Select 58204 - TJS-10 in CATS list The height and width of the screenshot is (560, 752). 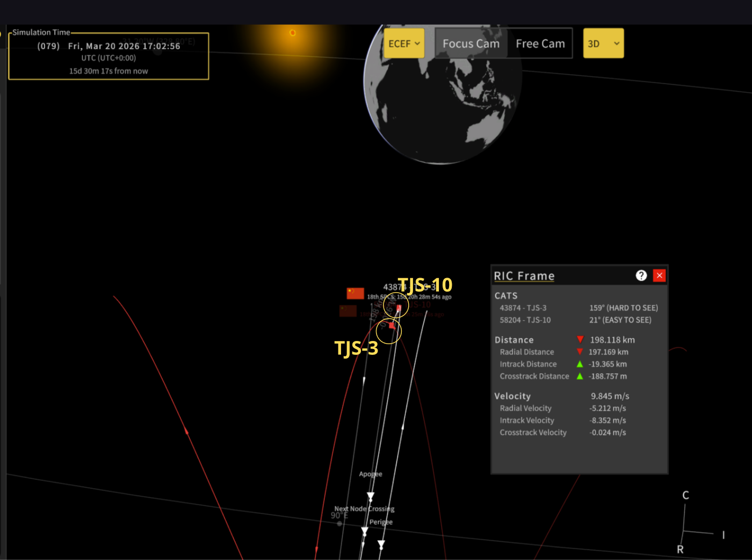(x=525, y=320)
